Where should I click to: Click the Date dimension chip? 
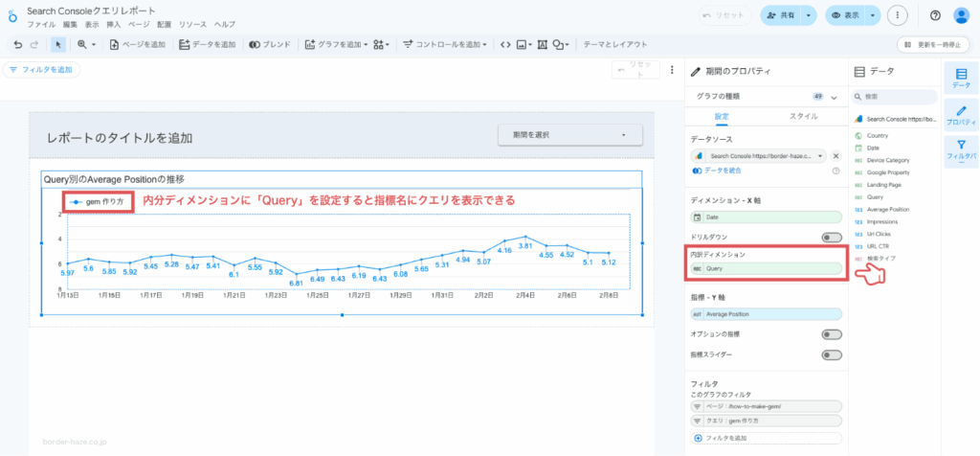767,217
